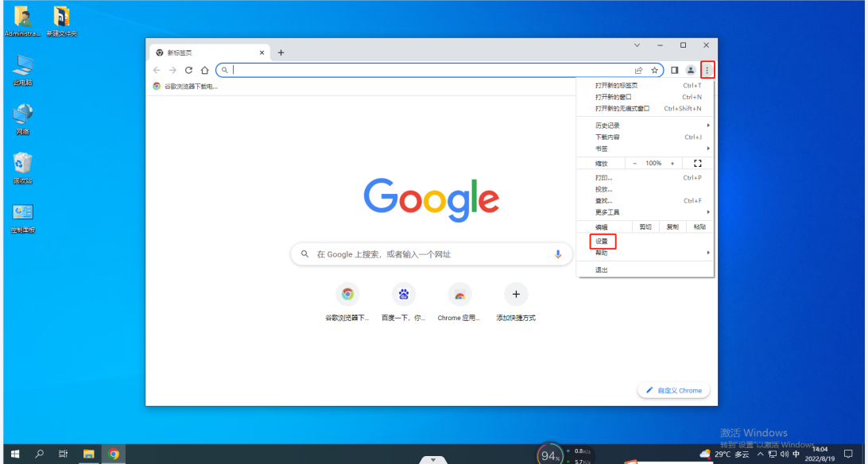The image size is (868, 464).
Task: Click into the Google search input field
Action: [x=432, y=254]
